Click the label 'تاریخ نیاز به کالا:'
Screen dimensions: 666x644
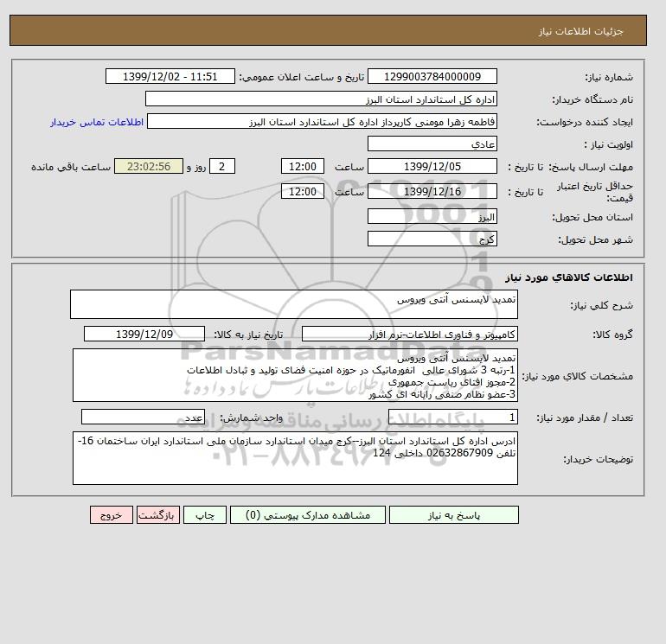coord(248,335)
